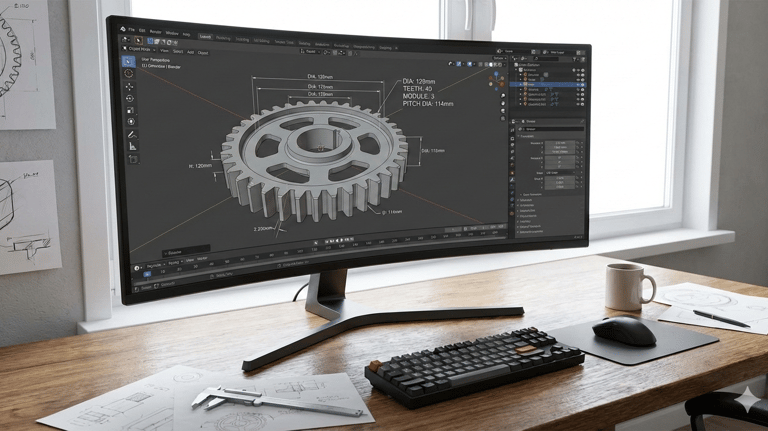Open the timeline editor type icon
768x431 pixels.
(x=137, y=268)
